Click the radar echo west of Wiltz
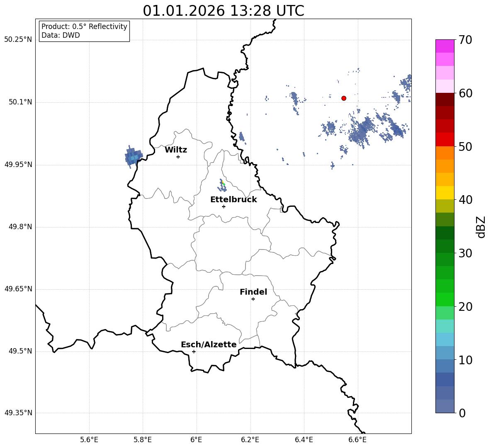This screenshot has height=448, width=491. click(134, 156)
